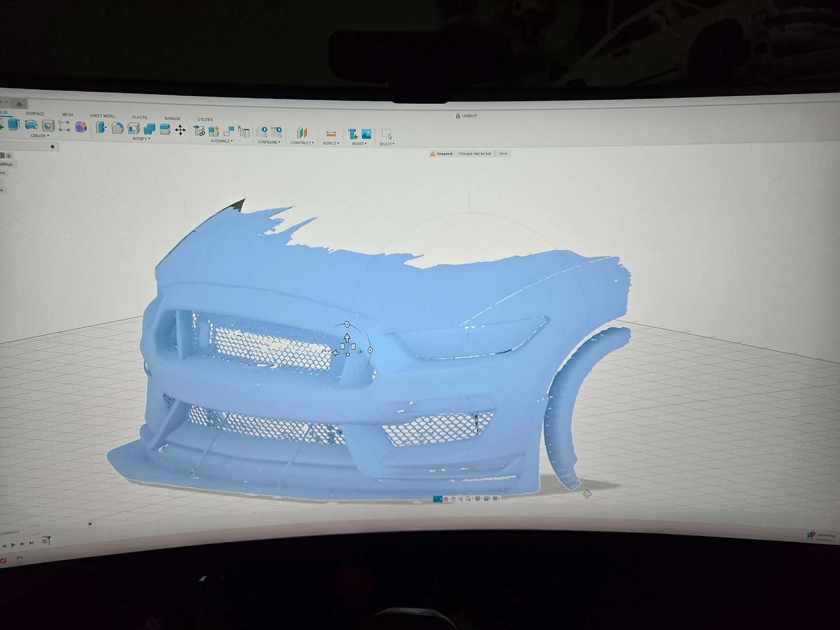
Task: Select the Joint tool icon
Action: [229, 131]
